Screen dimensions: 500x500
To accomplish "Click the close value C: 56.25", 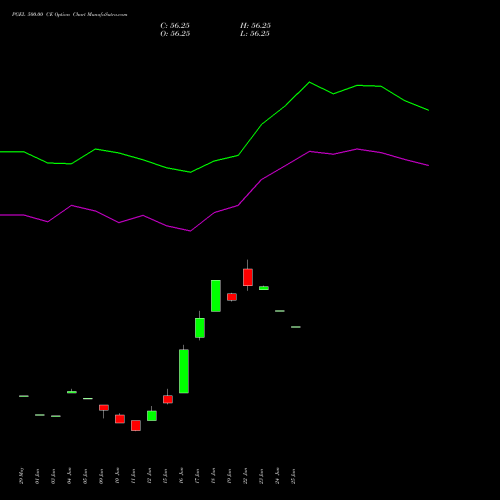I will pyautogui.click(x=175, y=26).
